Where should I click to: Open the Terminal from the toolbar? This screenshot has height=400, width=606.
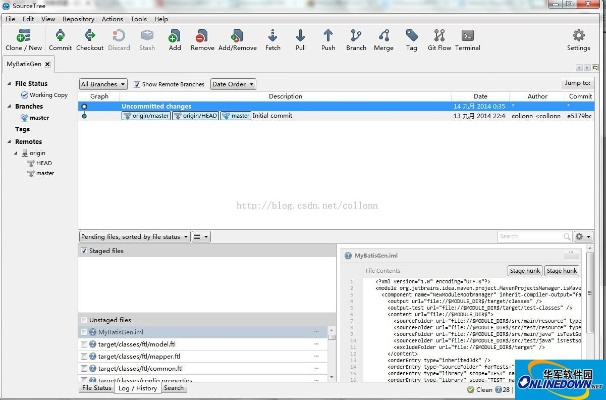(467, 38)
